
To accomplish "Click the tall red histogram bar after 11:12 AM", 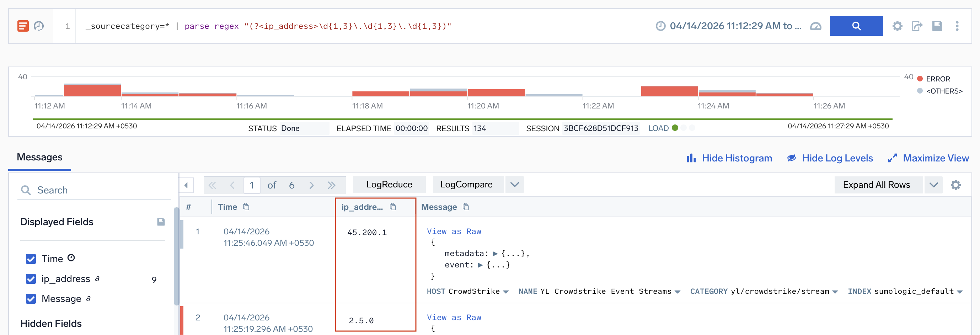I will tap(92, 90).
